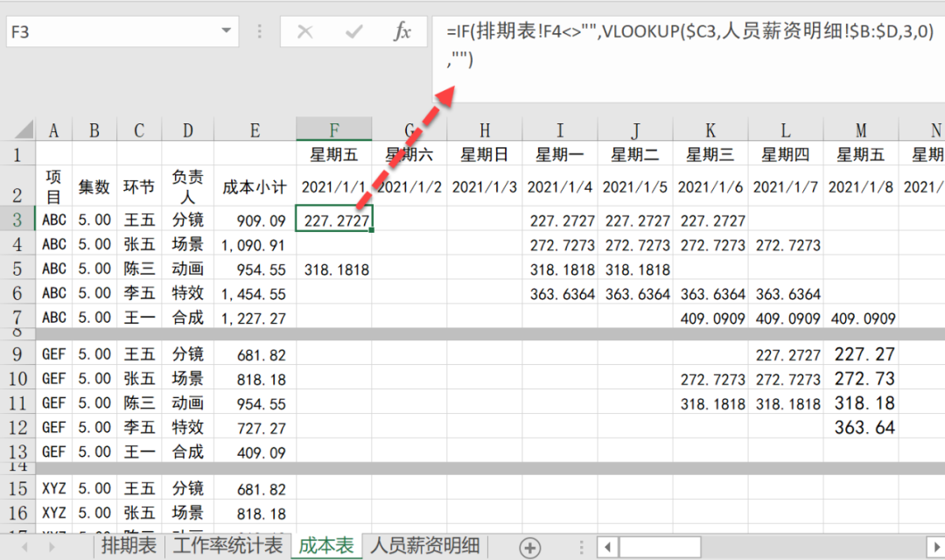The width and height of the screenshot is (945, 560).
Task: Select column F header
Action: 334,129
